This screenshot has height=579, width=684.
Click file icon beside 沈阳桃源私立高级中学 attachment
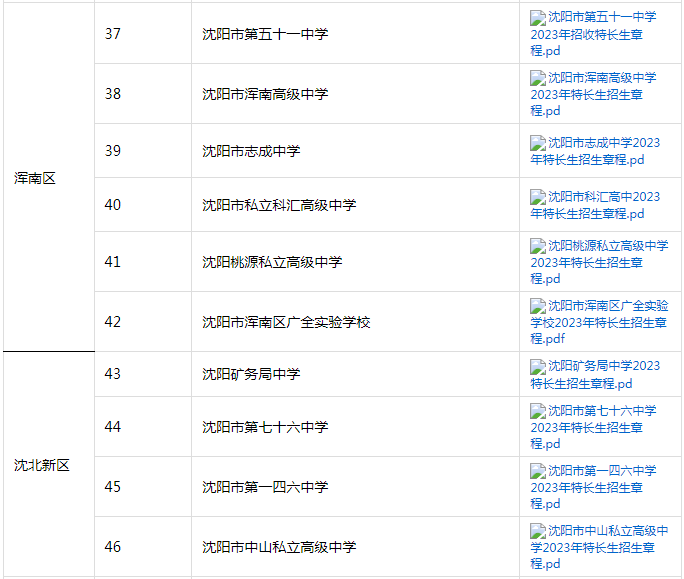point(538,246)
